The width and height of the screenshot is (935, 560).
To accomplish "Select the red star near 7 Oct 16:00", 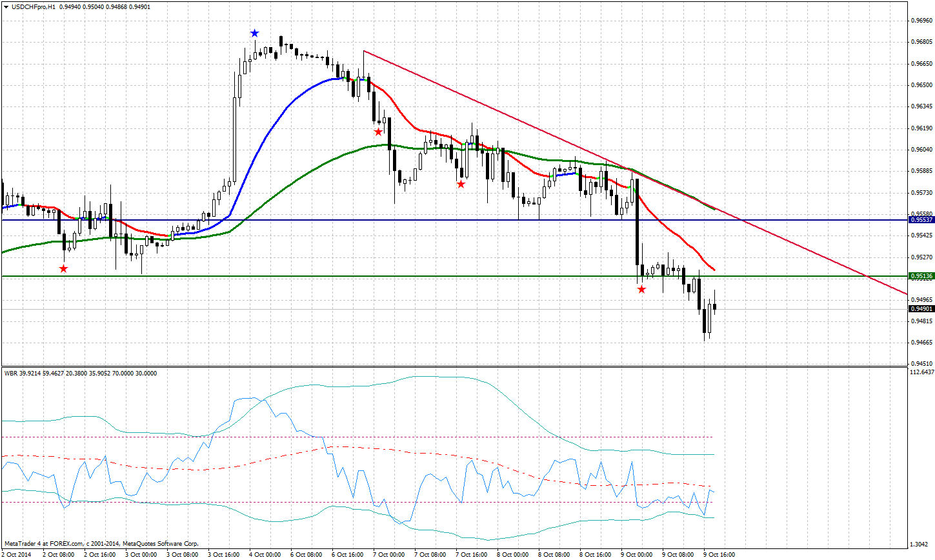I will (462, 183).
